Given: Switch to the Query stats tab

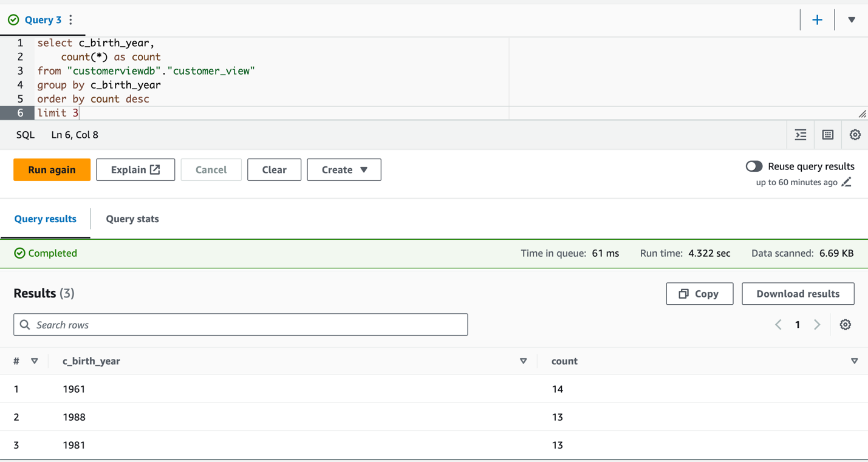Looking at the screenshot, I should coord(132,219).
